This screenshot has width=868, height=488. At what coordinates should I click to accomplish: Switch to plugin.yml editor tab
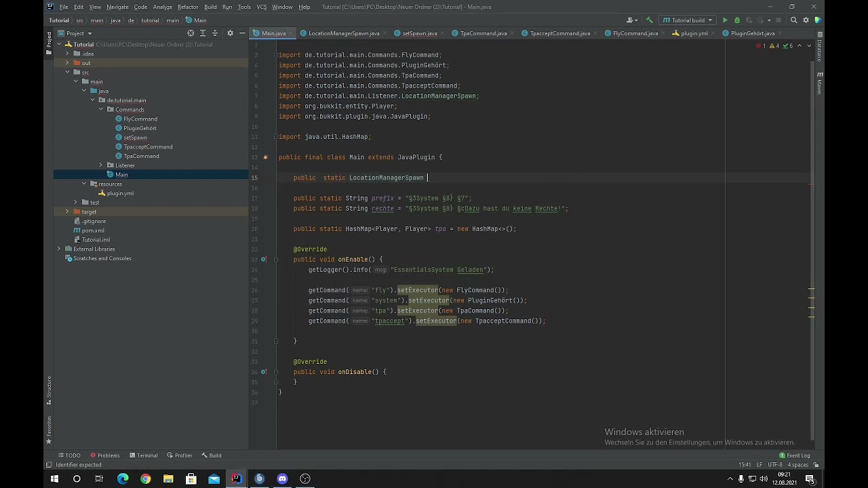(x=694, y=33)
